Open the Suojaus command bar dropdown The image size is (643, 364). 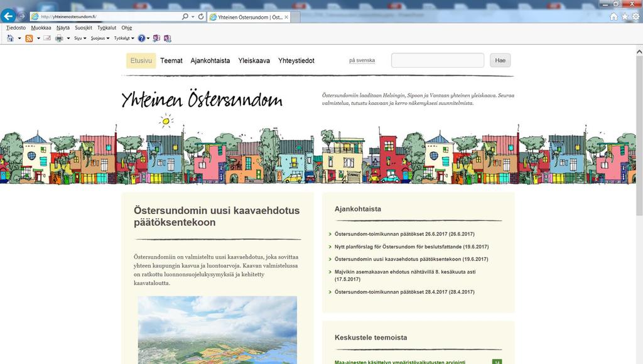(x=100, y=38)
